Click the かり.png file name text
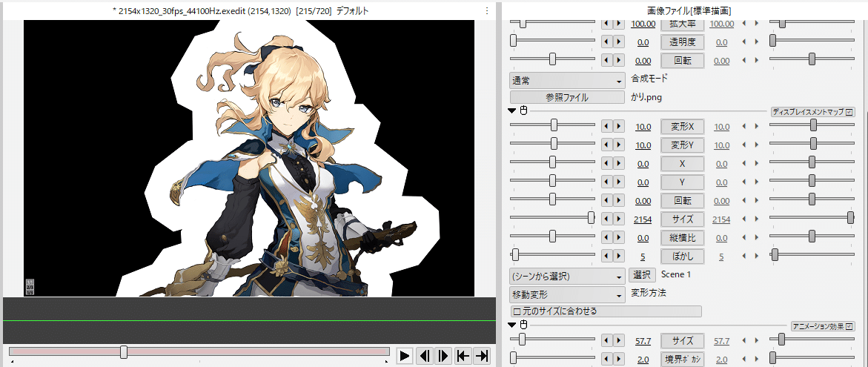Viewport: 868px width, 367px height. click(x=646, y=97)
